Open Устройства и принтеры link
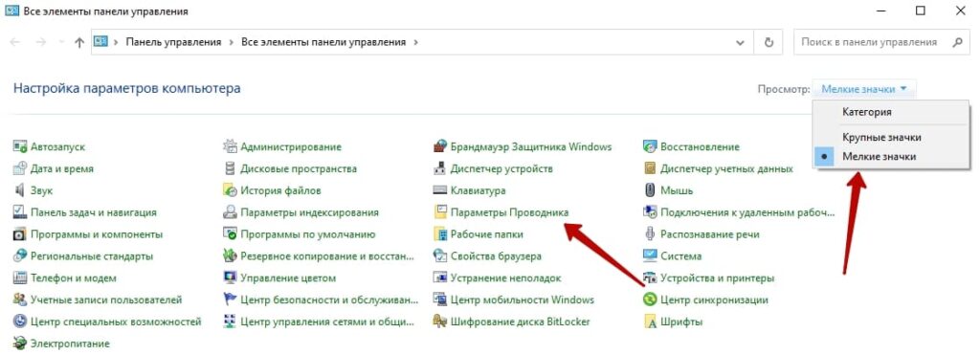The height and width of the screenshot is (355, 980). click(717, 278)
